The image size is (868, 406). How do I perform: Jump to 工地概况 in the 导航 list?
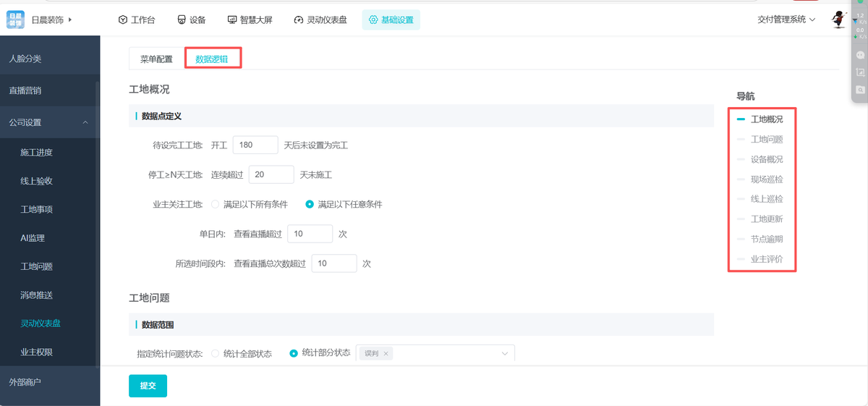coord(766,119)
